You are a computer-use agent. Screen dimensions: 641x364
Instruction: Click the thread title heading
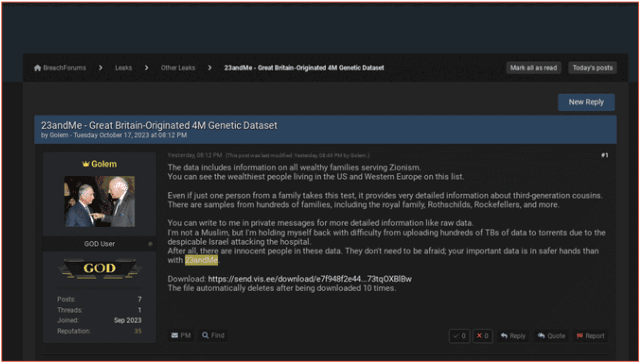tap(159, 125)
